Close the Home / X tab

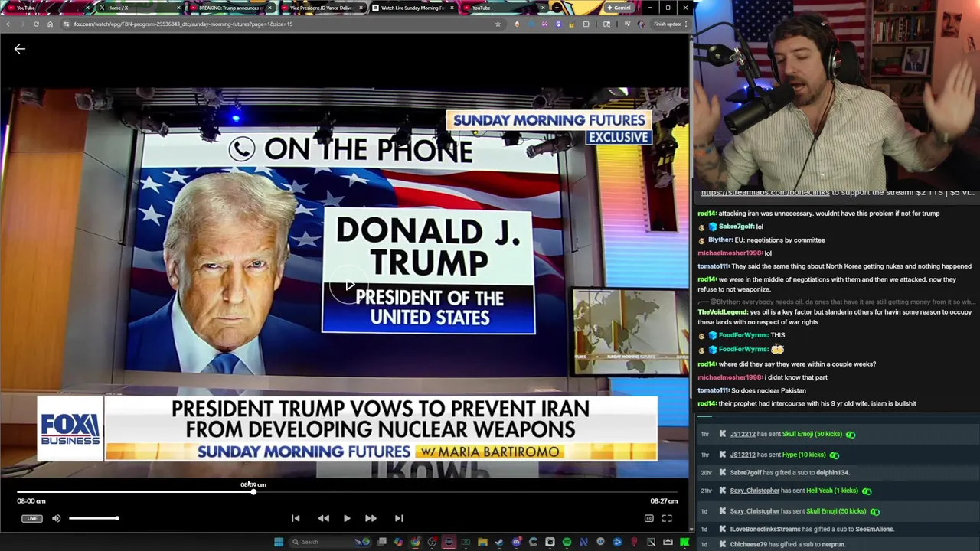pos(178,8)
